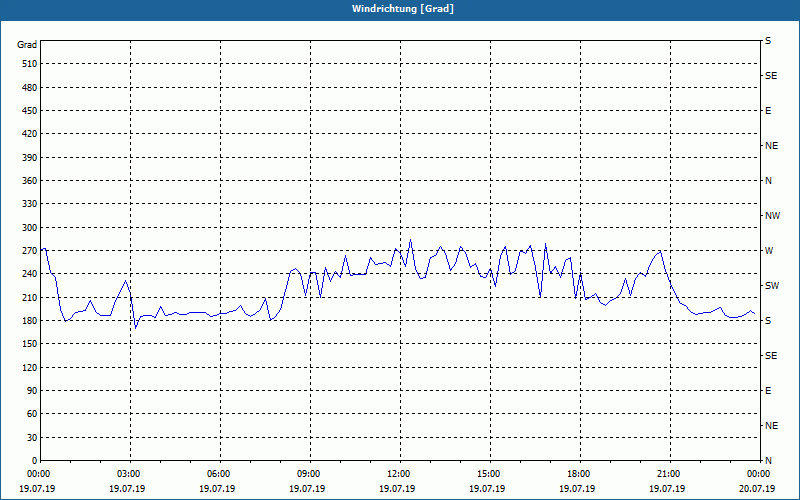Click the 00:00 label above 20.07.19

click(759, 474)
